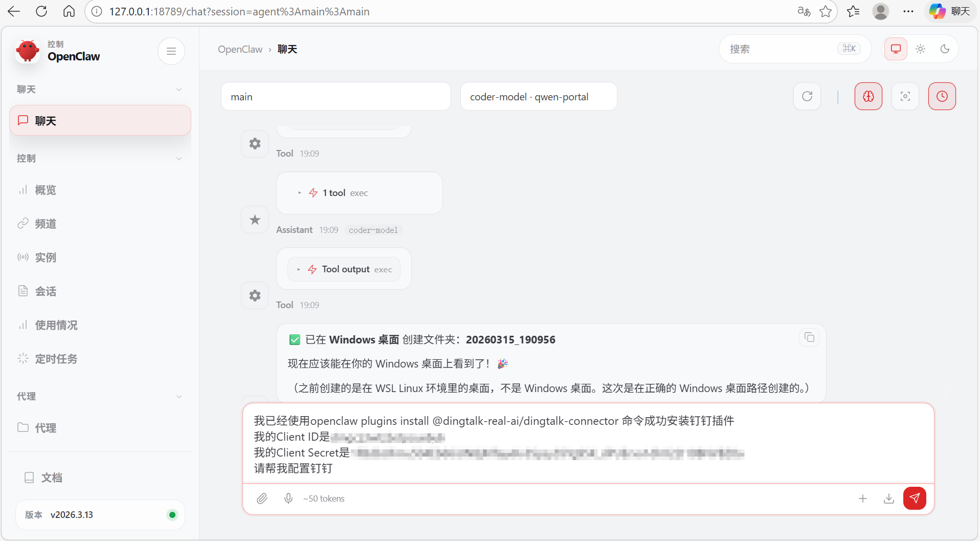
Task: Click the translate icon in address bar
Action: pyautogui.click(x=804, y=11)
